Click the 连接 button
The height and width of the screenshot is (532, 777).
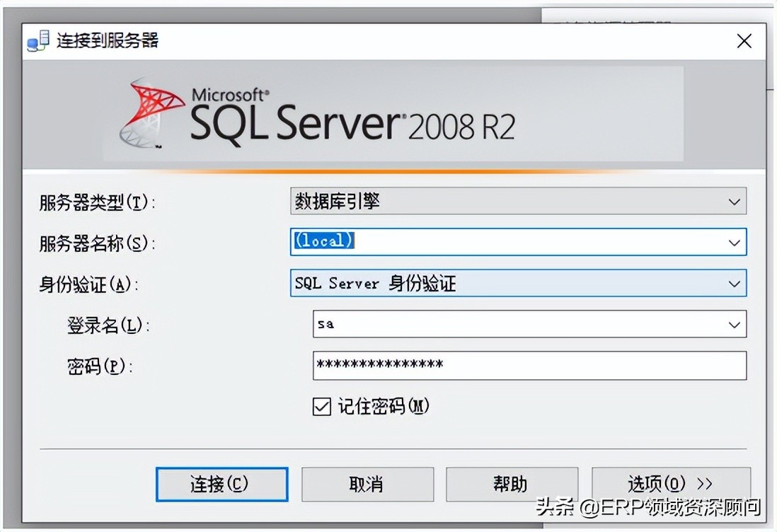(x=221, y=484)
